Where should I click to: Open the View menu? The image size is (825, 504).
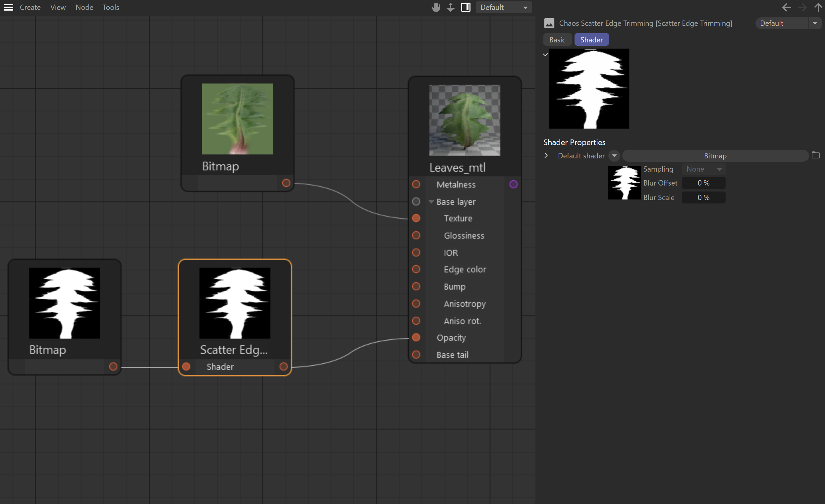[x=58, y=7]
